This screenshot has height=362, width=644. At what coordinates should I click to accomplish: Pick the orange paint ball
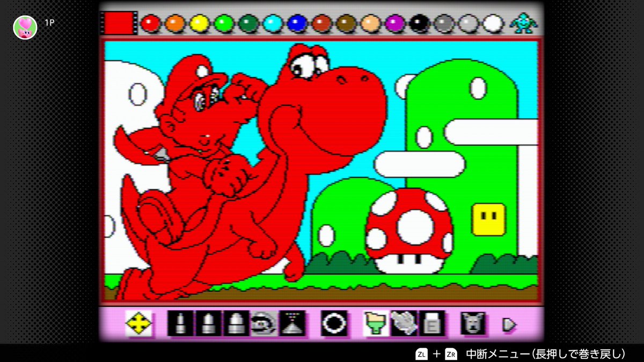tap(175, 23)
